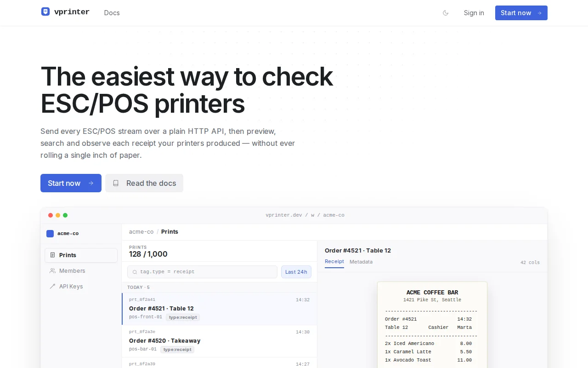Click the Prints document icon
Screen dimensions: 588x368
52,255
